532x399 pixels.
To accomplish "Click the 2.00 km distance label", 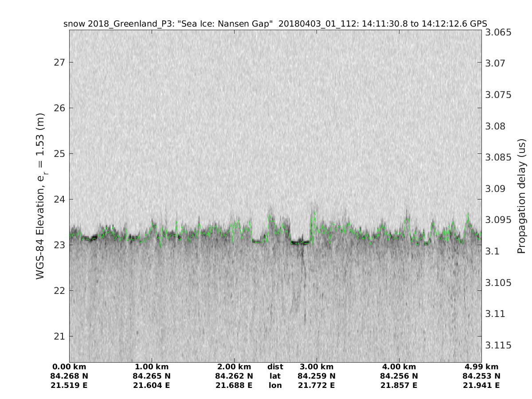I will [x=234, y=367].
